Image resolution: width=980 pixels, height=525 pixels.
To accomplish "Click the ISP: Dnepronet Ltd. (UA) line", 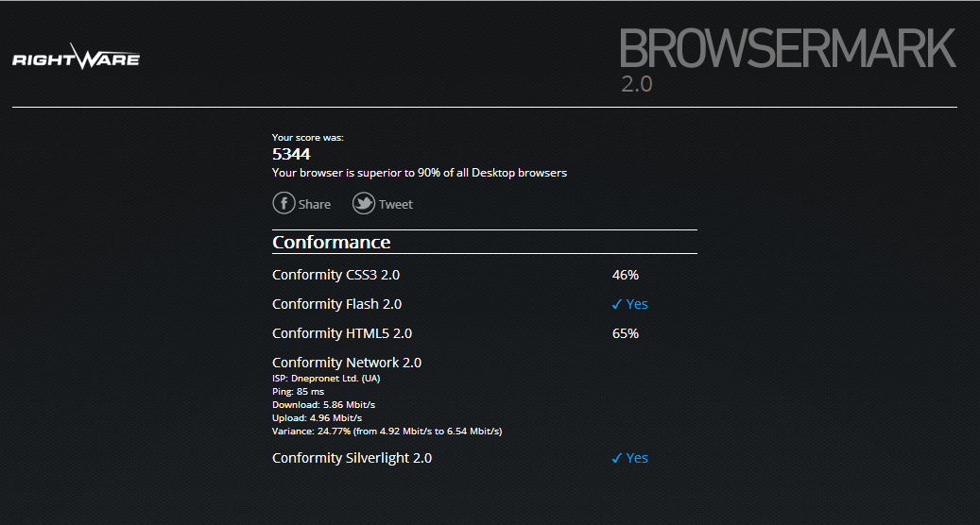I will [x=326, y=379].
